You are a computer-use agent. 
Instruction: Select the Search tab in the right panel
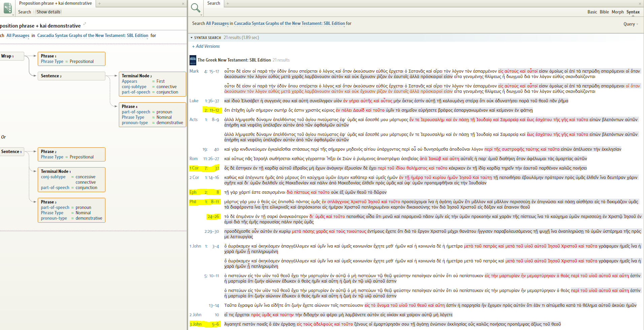[x=214, y=3]
